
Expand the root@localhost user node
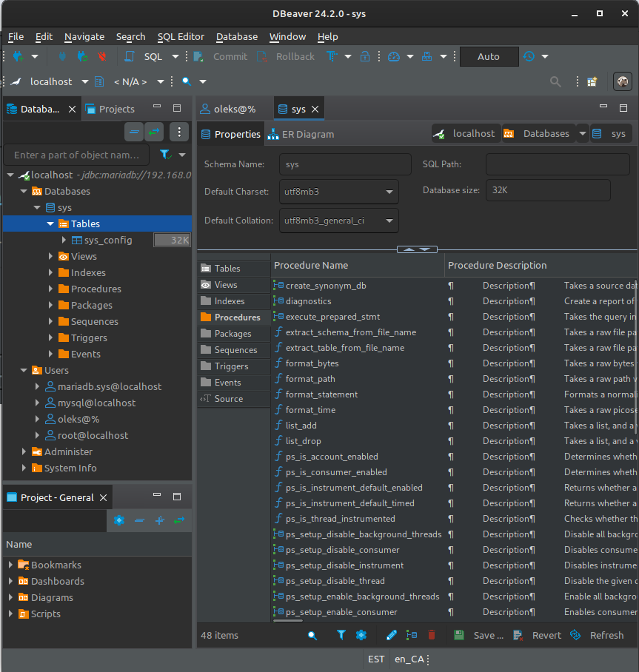pyautogui.click(x=37, y=435)
